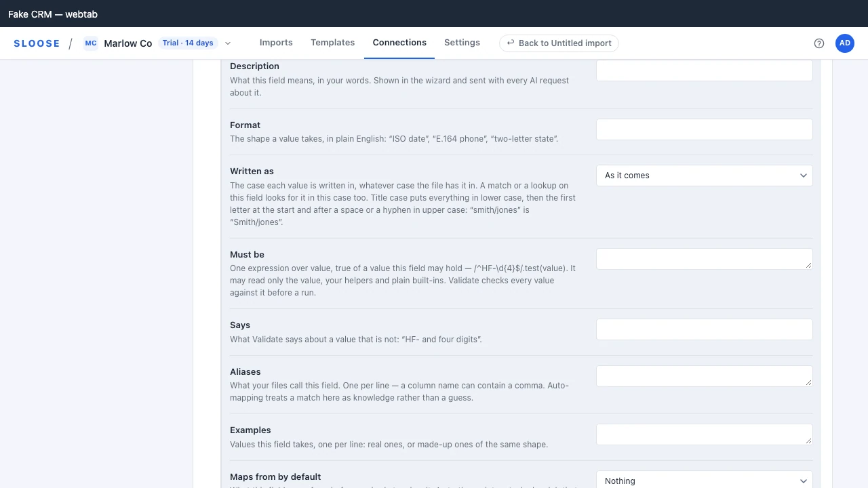Open the Maps from by default dropdown
The height and width of the screenshot is (488, 868).
coord(705,480)
